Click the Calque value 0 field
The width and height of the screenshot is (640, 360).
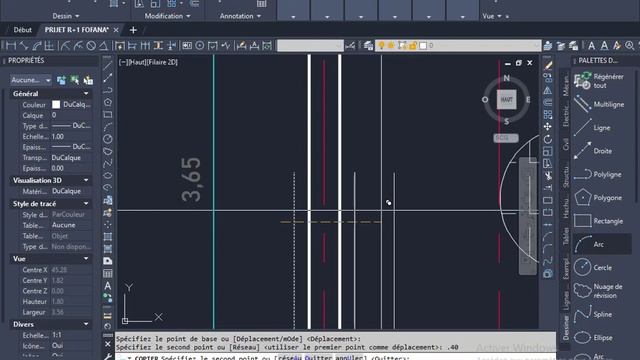pyautogui.click(x=71, y=116)
